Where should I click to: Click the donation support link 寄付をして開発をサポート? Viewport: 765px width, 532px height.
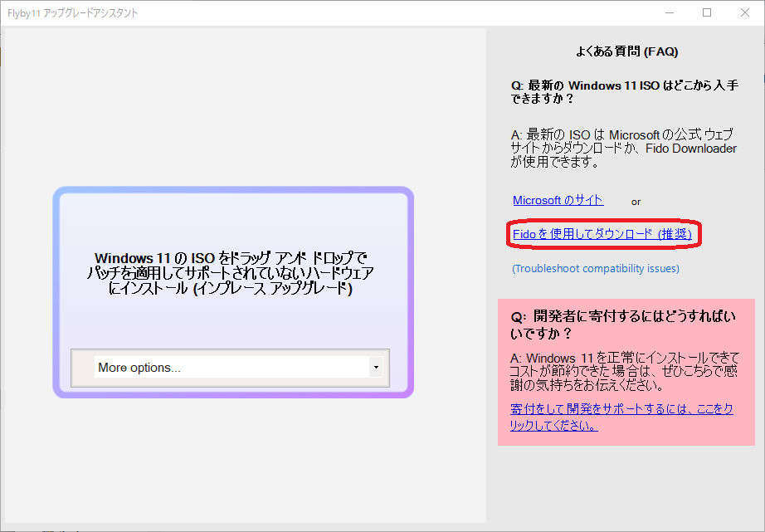[621, 417]
